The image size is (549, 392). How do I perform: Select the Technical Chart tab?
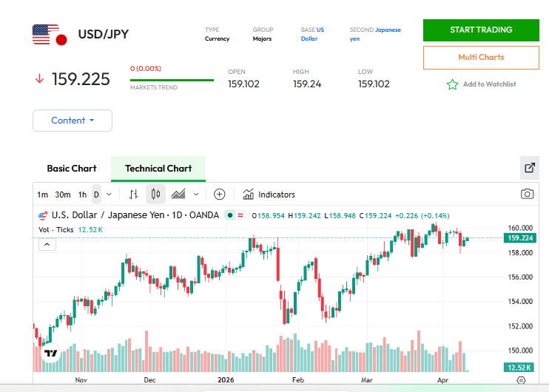158,169
